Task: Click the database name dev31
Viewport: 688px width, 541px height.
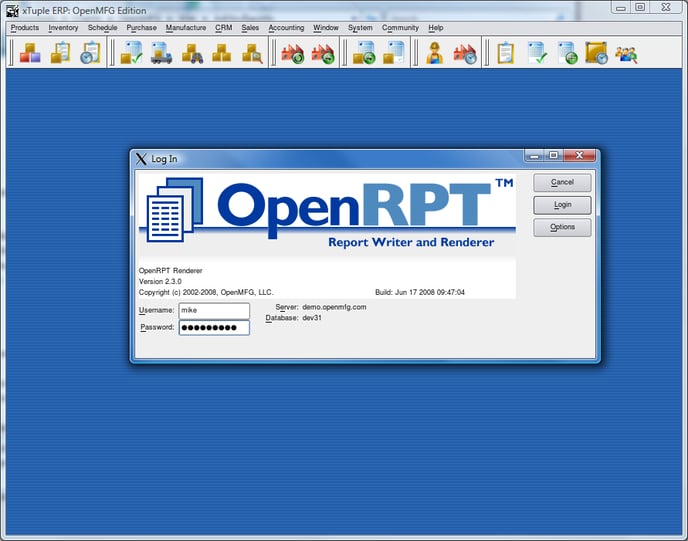Action: (312, 318)
